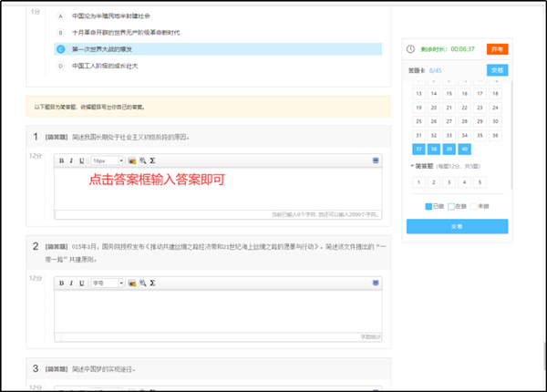Jump to answered question 38
Viewport: 547px width, 392px height.
434,150
